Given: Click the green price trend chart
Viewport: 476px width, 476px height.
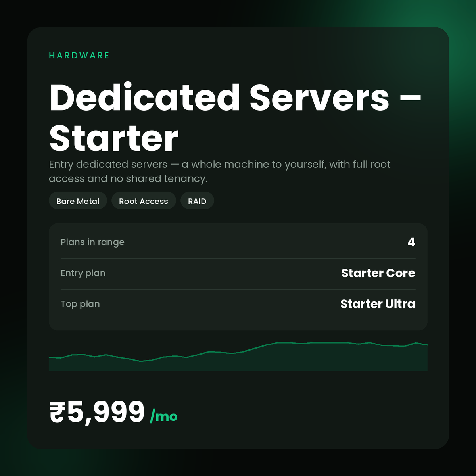Looking at the screenshot, I should 238,356.
